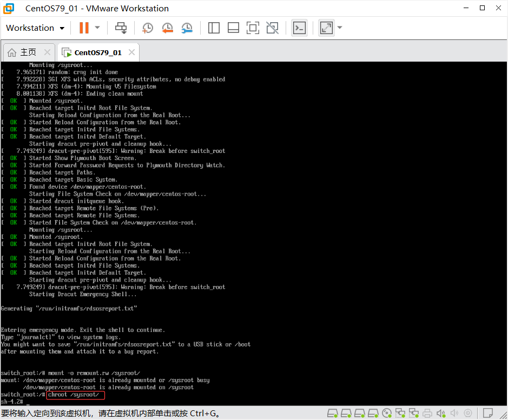Maximize the VMware Workstation window
The width and height of the screenshot is (508, 420).
point(482,8)
